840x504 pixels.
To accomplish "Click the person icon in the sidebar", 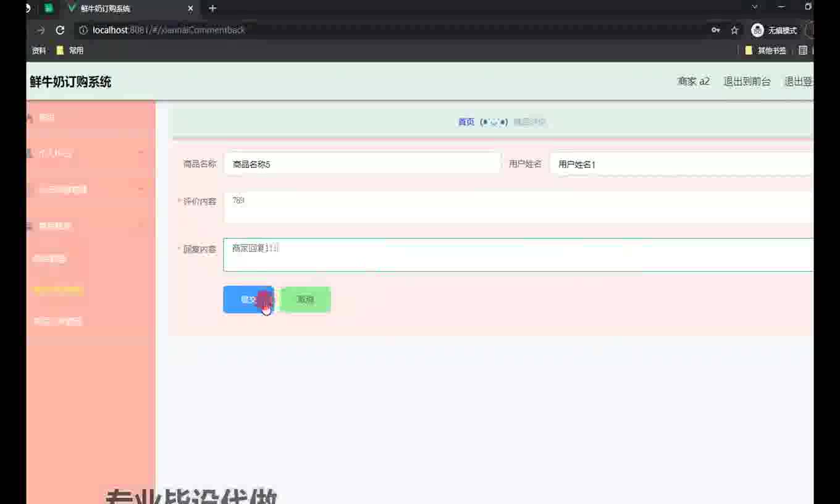I will click(30, 153).
